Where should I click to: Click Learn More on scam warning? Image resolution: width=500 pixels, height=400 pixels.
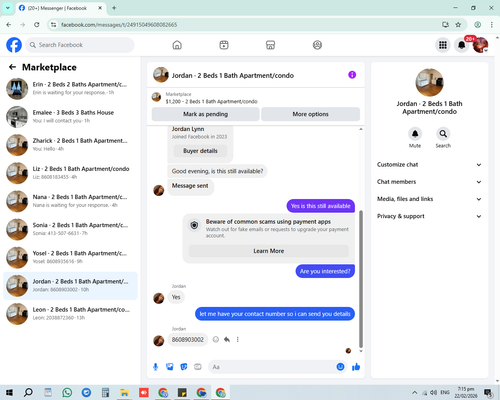tap(269, 251)
